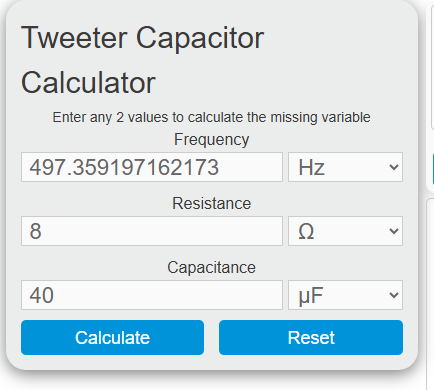The width and height of the screenshot is (434, 390).
Task: Click the Capacitance label text
Action: (211, 268)
